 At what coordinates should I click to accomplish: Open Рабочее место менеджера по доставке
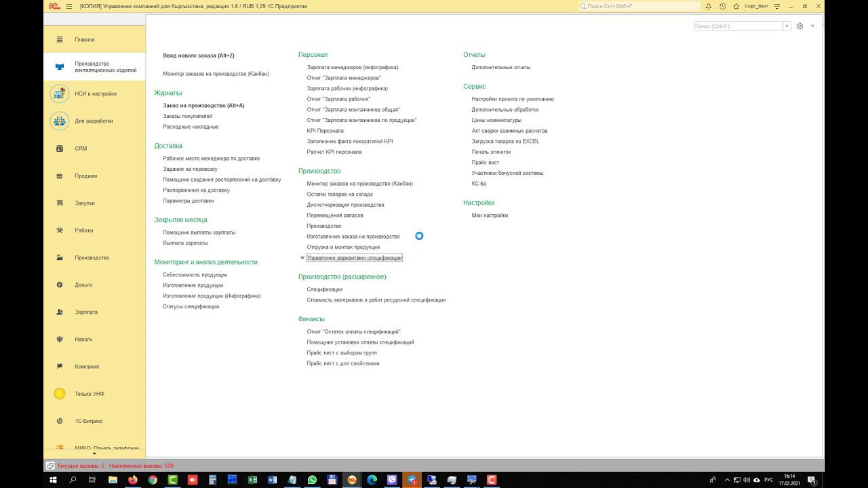point(211,159)
